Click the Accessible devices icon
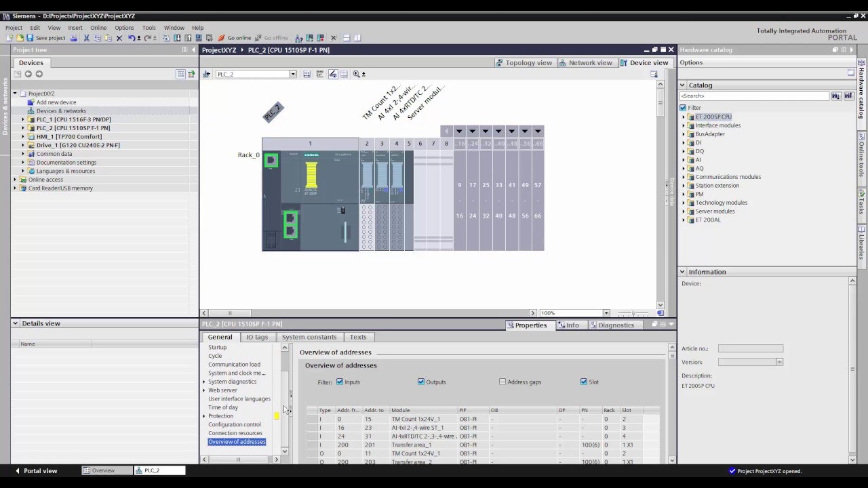The width and height of the screenshot is (868, 488). point(299,38)
